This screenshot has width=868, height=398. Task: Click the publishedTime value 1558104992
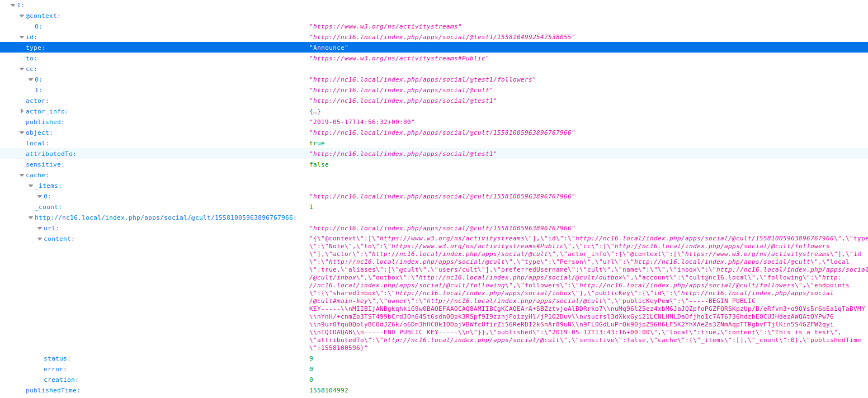click(x=329, y=390)
